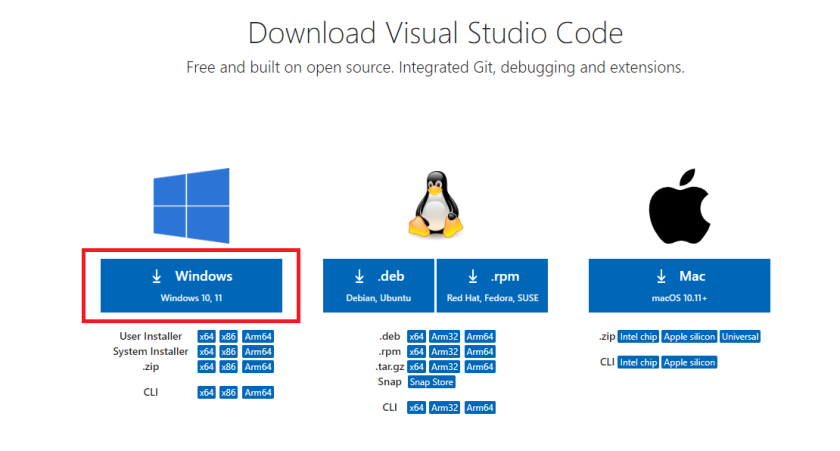Click the Linux Tux penguin icon
This screenshot has width=840, height=451.
[435, 205]
